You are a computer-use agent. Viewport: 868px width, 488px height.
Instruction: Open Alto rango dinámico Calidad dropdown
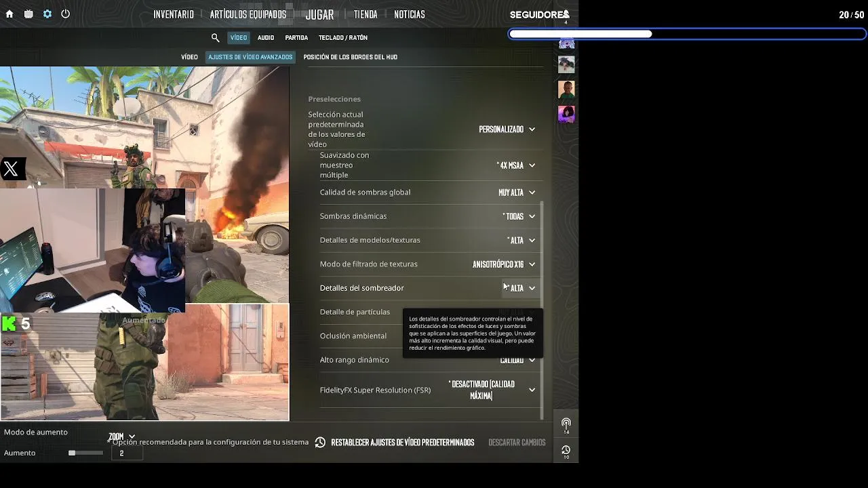point(517,360)
